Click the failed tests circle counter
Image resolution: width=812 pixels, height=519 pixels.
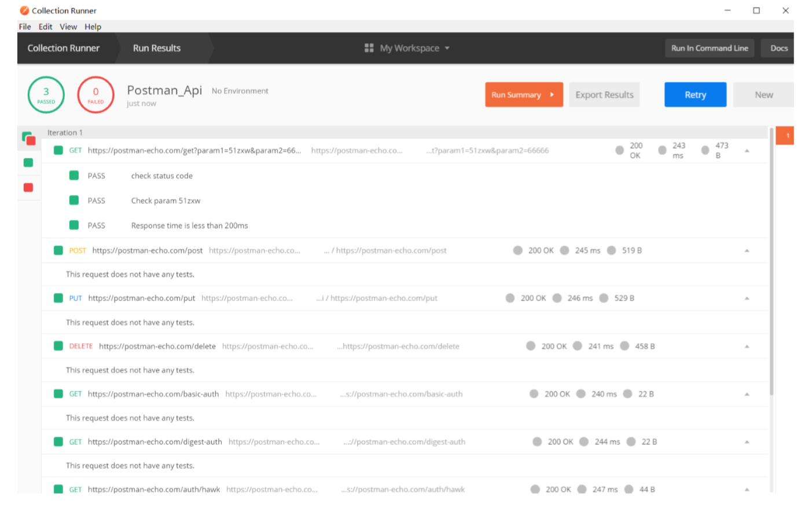pyautogui.click(x=95, y=95)
